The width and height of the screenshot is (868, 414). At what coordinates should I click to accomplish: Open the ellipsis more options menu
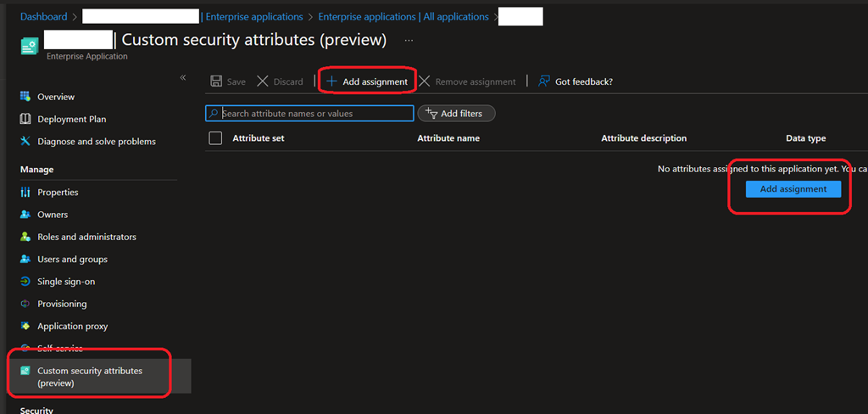409,40
